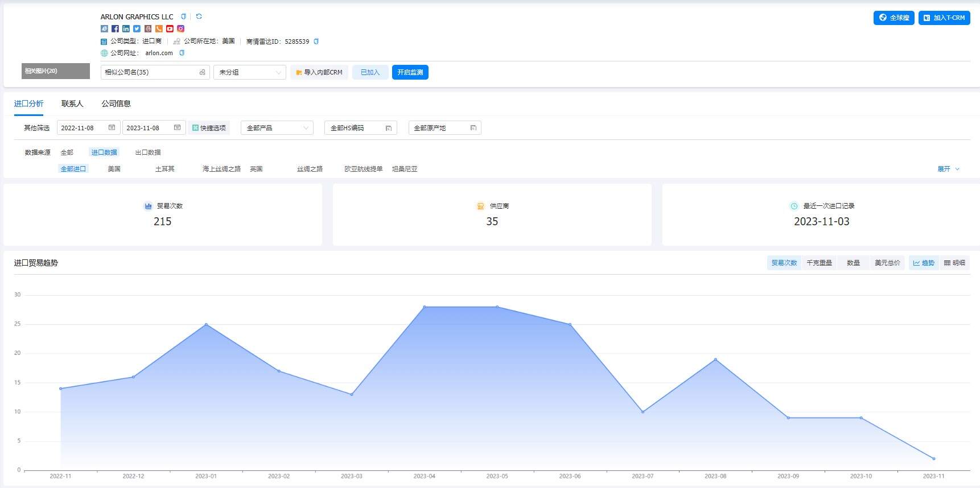Filter imports by 坦桑尼亚

tap(405, 169)
